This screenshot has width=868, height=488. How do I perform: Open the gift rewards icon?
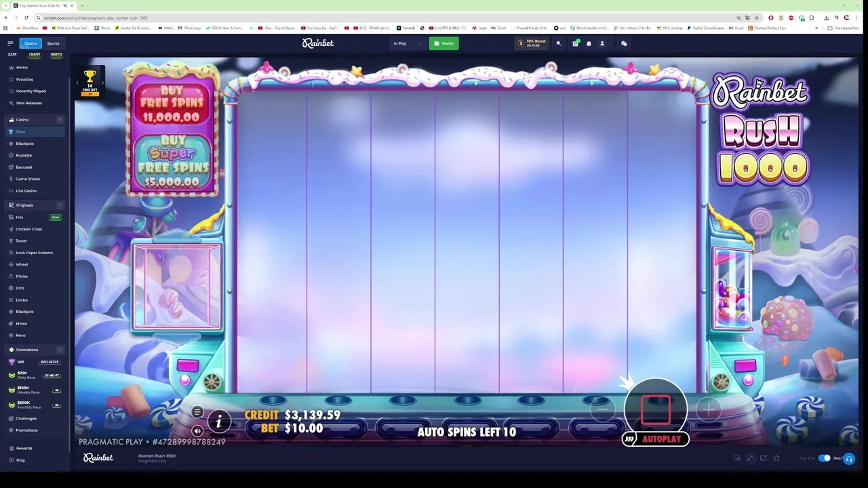tap(575, 43)
